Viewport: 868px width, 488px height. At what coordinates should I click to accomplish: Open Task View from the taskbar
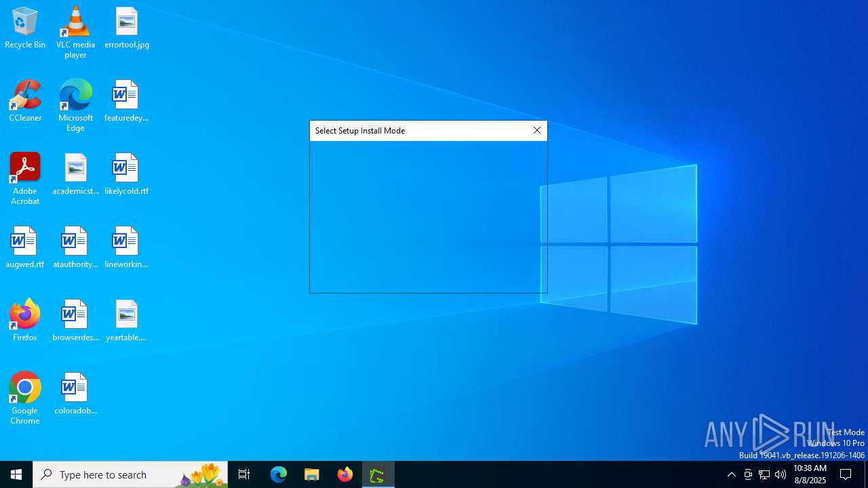coord(244,474)
